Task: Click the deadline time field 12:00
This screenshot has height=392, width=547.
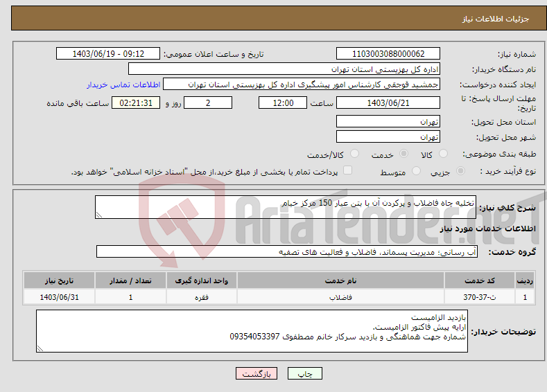Action: tap(283, 103)
